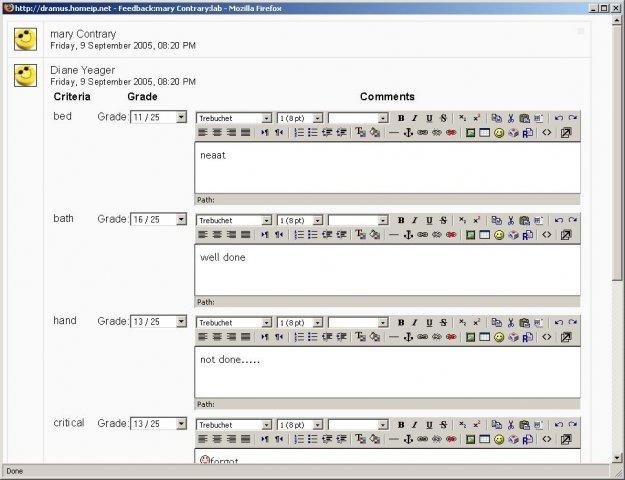Toggle bold in the hand comment toolbar
This screenshot has height=480, width=625.
(x=401, y=323)
